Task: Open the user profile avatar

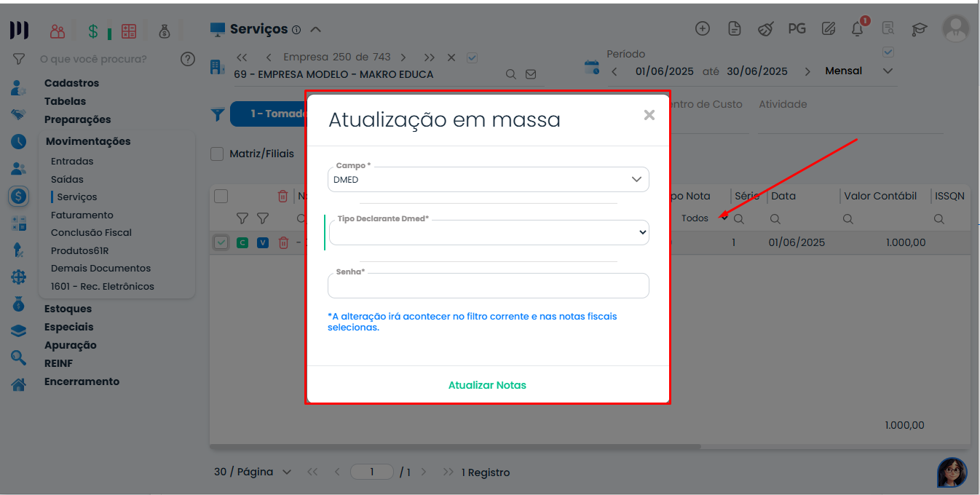Action: (956, 29)
